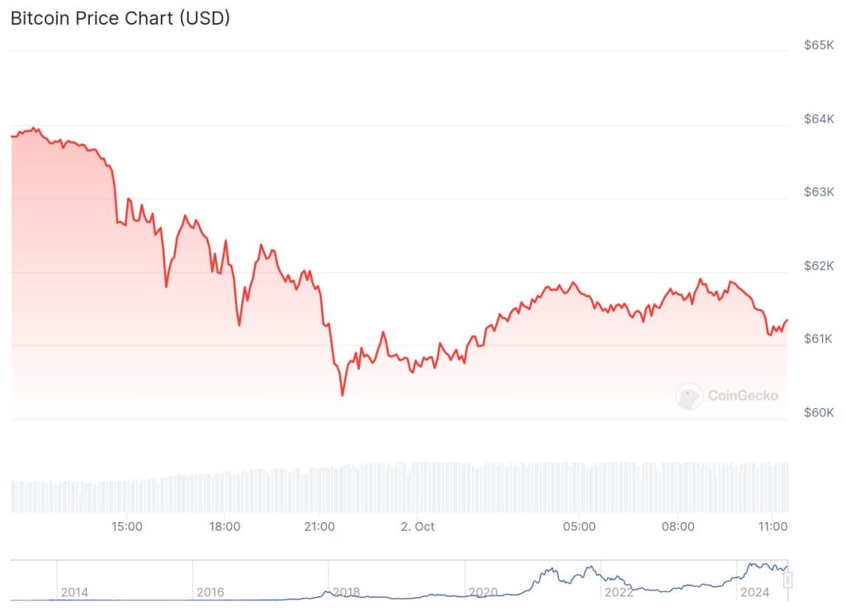Viewport: 845px width, 616px height.
Task: Select 2020 in the bottom navigator timeline
Action: click(x=482, y=592)
